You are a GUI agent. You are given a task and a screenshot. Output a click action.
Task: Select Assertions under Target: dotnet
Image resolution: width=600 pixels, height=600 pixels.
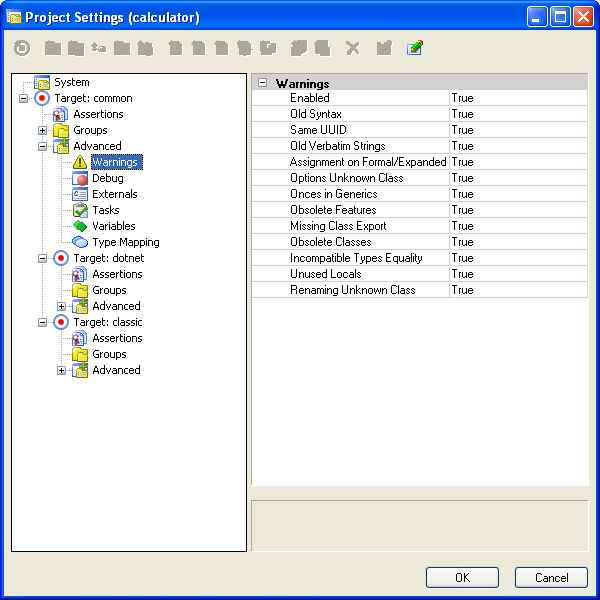[117, 274]
